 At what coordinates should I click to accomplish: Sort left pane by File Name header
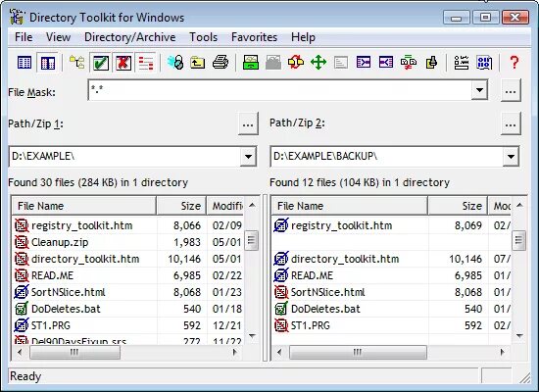[84, 206]
